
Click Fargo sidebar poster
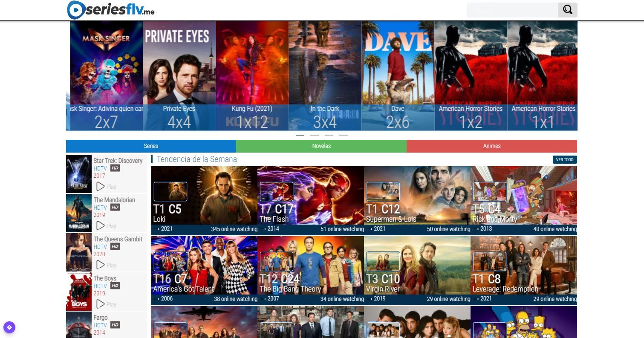tap(79, 325)
